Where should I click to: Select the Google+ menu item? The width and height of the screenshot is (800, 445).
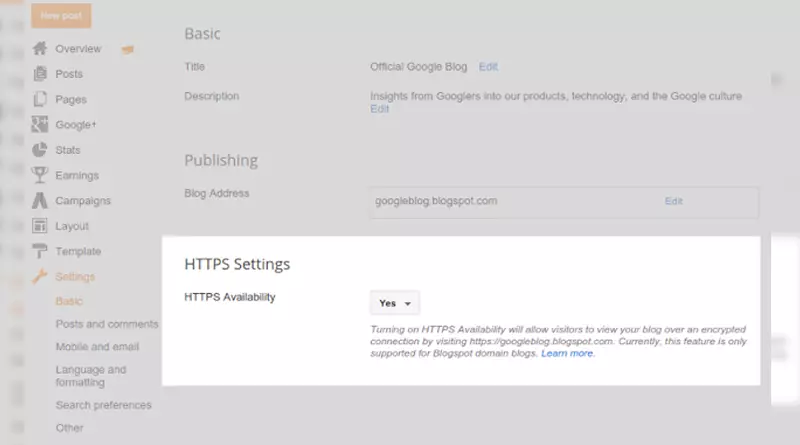[x=76, y=125]
